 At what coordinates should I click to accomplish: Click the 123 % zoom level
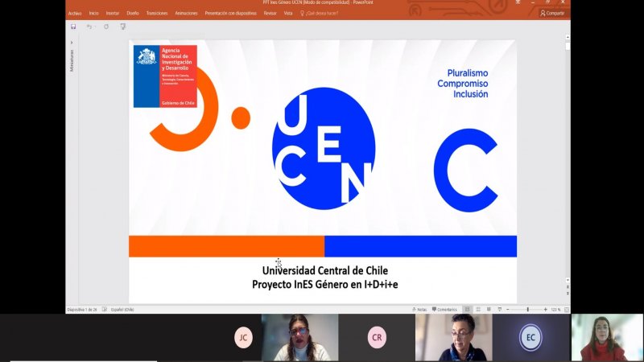555,310
